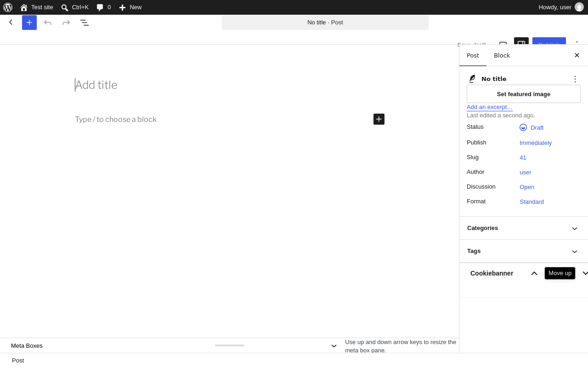The width and height of the screenshot is (588, 368).
Task: Click the redo arrow icon
Action: click(x=66, y=23)
